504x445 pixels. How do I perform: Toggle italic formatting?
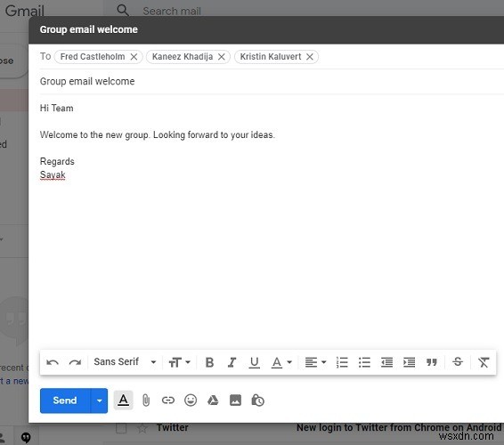pos(232,362)
